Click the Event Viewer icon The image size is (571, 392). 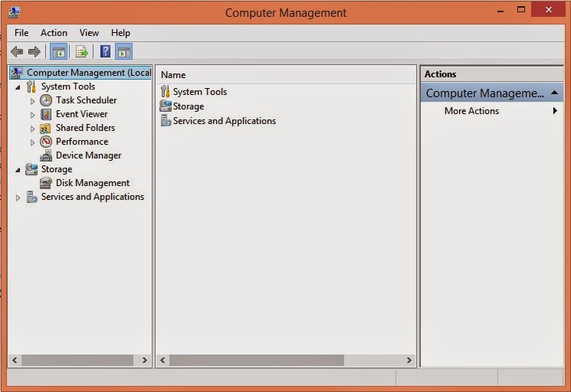(x=46, y=114)
